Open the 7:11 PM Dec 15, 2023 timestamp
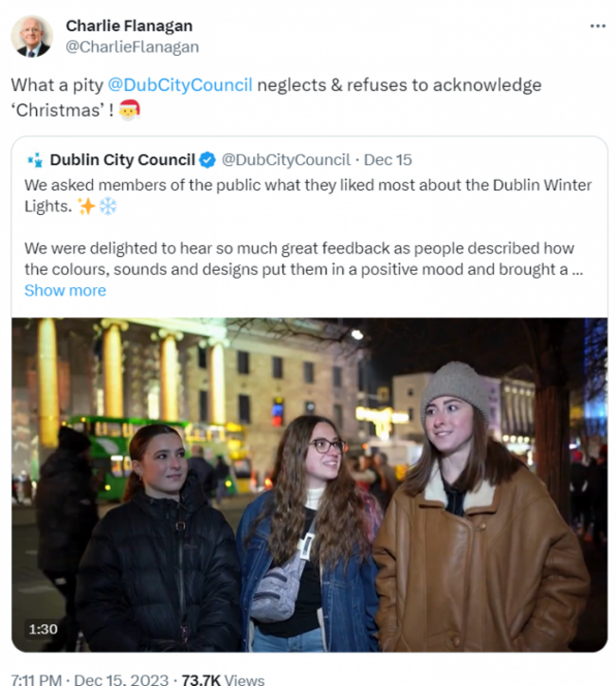 [90, 679]
